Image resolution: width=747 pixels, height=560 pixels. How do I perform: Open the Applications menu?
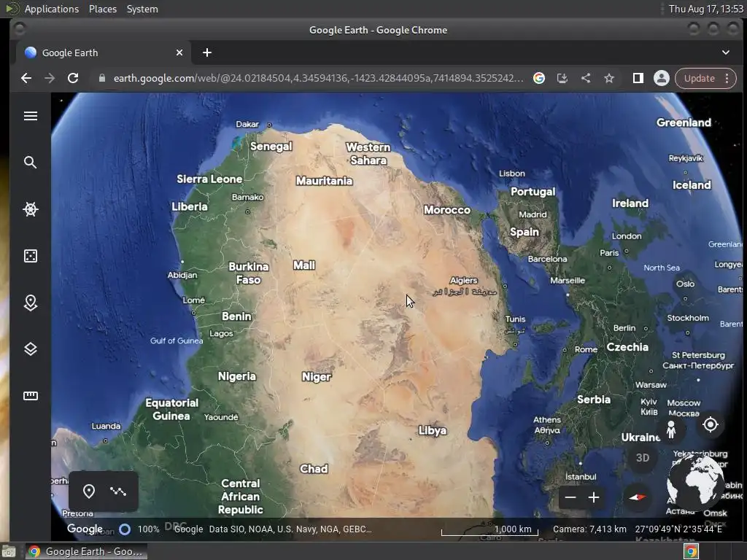coord(52,9)
